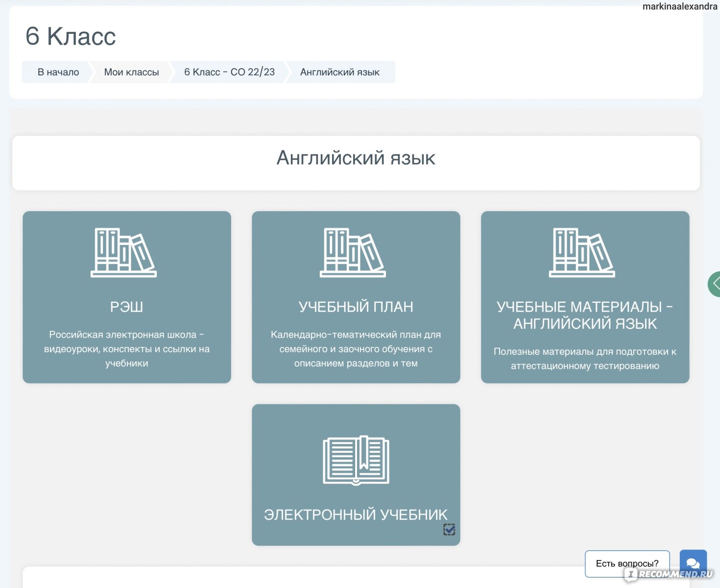
Task: Click the 6 Класс page heading
Action: click(x=71, y=36)
